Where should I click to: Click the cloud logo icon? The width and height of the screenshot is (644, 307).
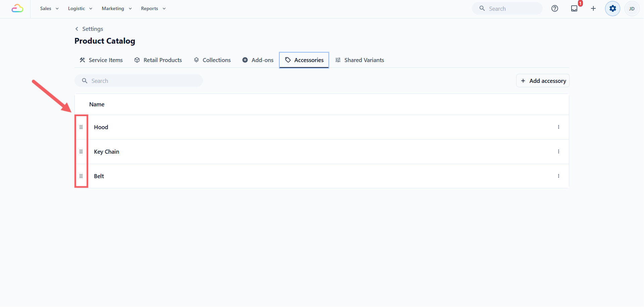(x=17, y=8)
